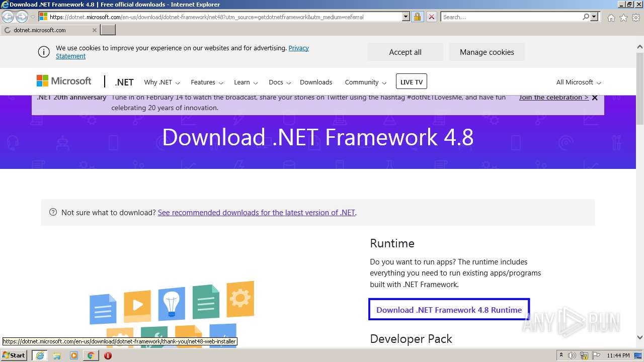Launch Windows Media Player from taskbar

coord(74,355)
